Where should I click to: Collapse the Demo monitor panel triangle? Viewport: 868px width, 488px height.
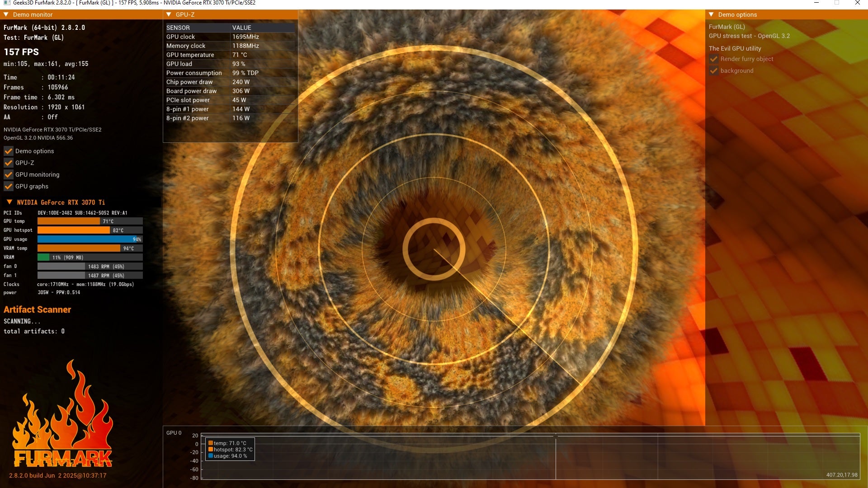(x=6, y=14)
